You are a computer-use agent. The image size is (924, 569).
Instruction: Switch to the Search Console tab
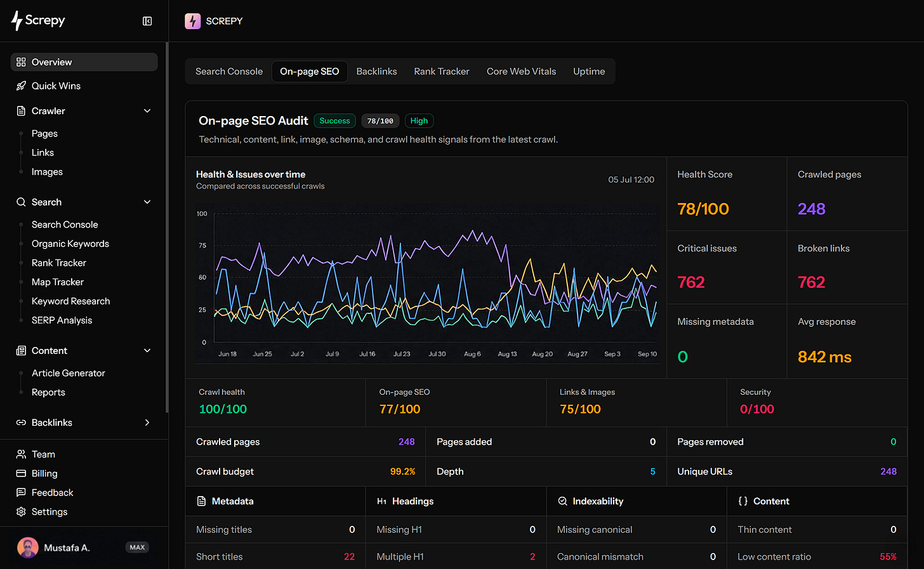[x=229, y=72]
